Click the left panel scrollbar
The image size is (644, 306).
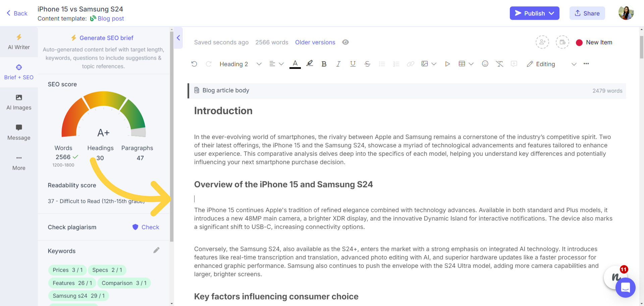[172, 137]
